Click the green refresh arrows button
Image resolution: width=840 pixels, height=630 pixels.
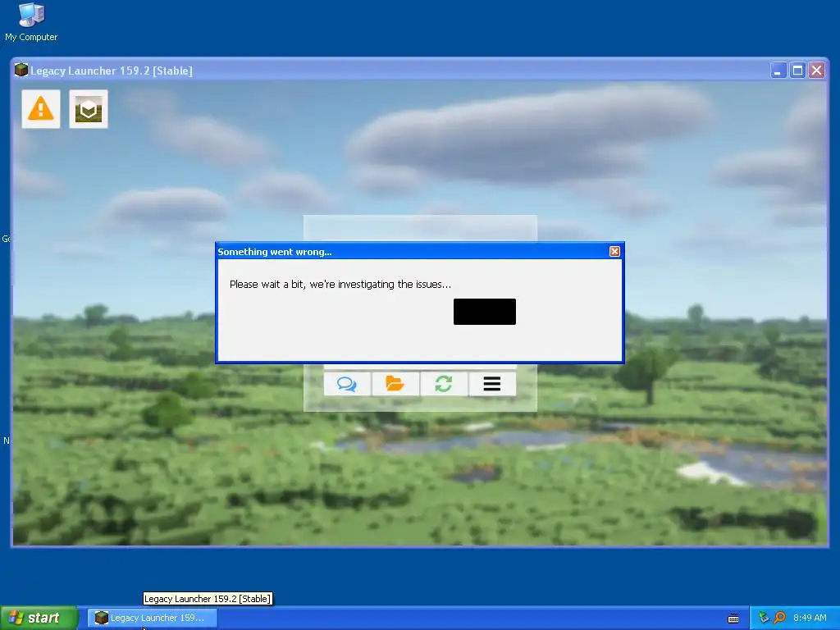pos(444,384)
